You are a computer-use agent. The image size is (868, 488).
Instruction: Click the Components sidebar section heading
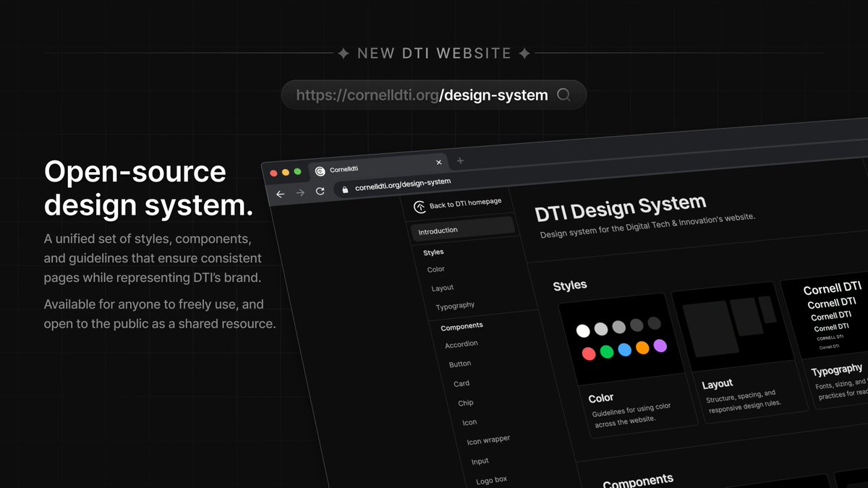click(x=461, y=327)
